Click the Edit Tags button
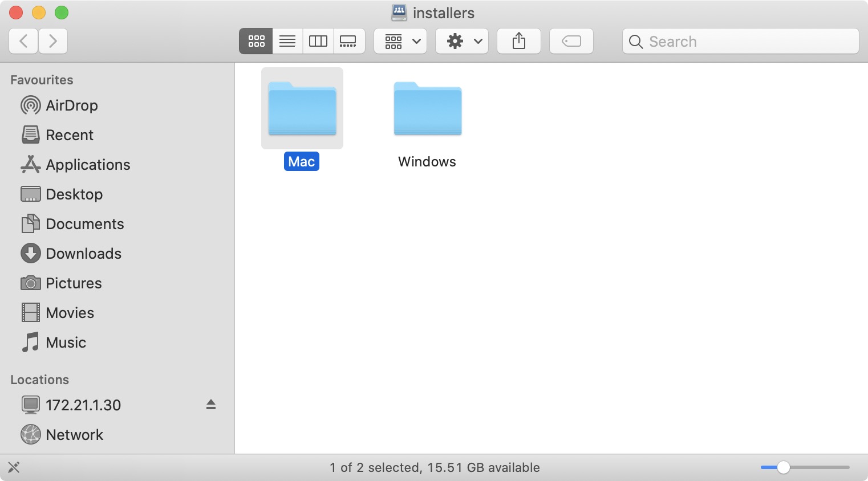 [x=571, y=41]
